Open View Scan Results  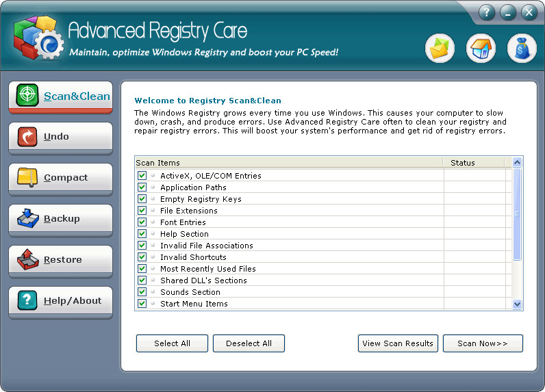398,343
